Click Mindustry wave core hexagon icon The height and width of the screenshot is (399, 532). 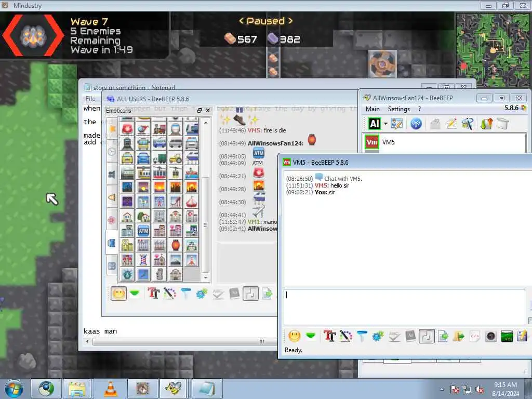(33, 35)
